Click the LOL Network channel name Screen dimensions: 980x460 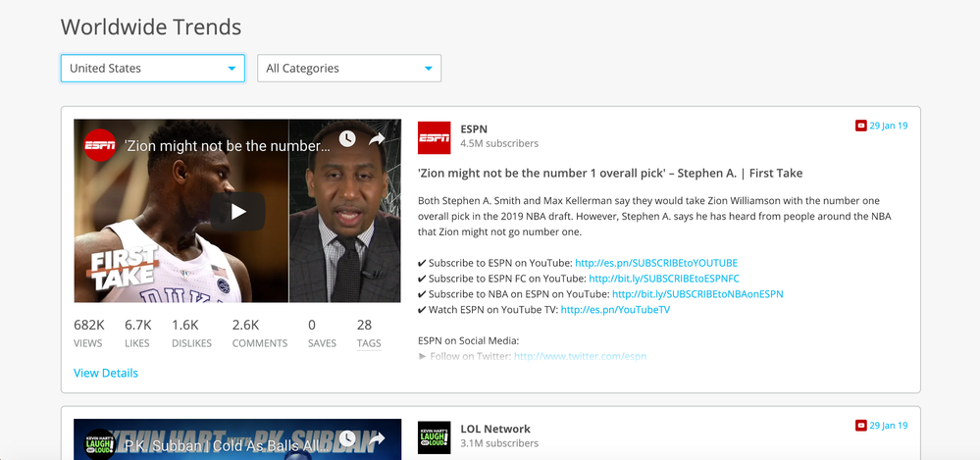point(495,429)
